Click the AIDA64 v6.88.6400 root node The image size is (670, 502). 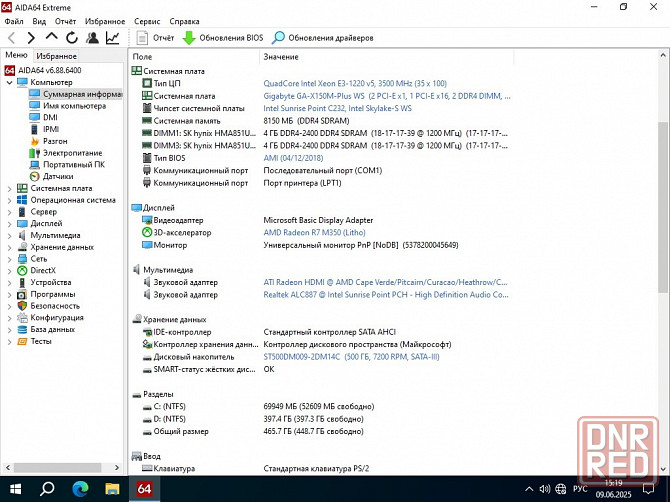49,70
